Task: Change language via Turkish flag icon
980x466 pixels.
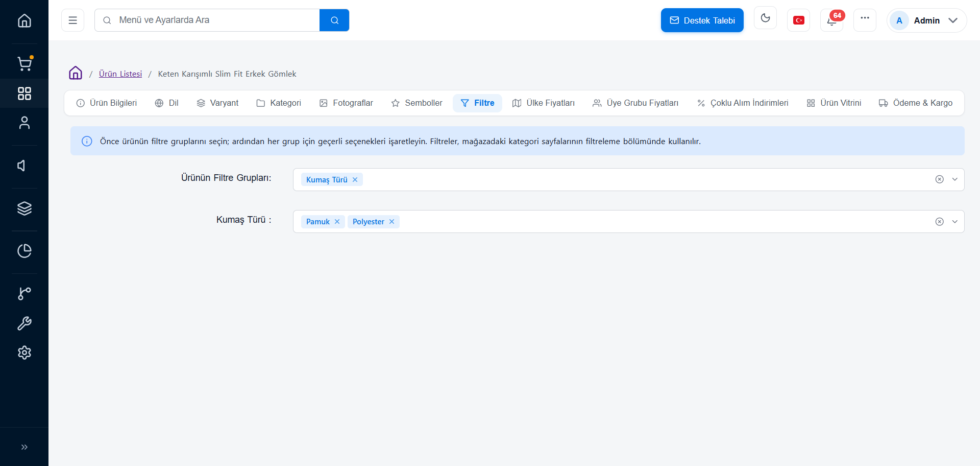Action: [x=798, y=20]
